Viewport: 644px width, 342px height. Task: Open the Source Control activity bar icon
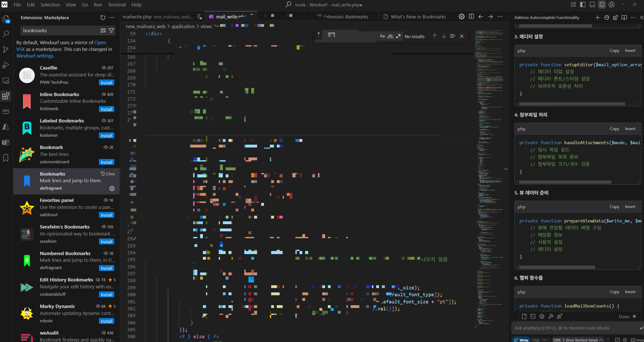6,49
